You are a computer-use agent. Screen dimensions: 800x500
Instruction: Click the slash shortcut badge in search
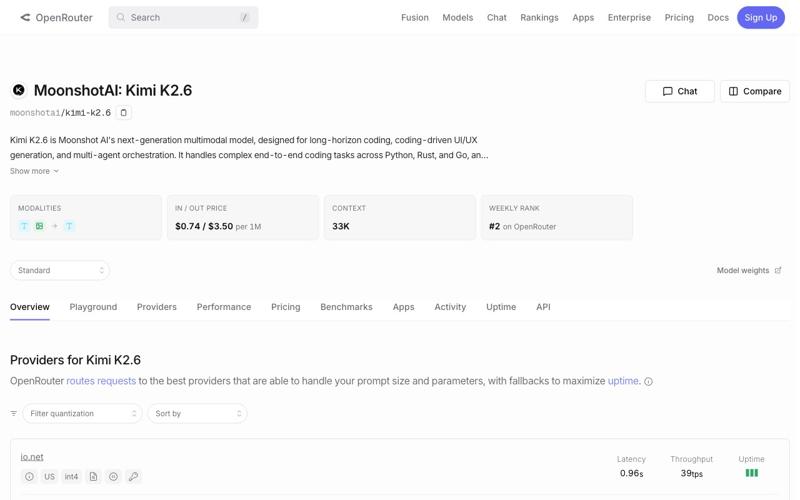[244, 17]
